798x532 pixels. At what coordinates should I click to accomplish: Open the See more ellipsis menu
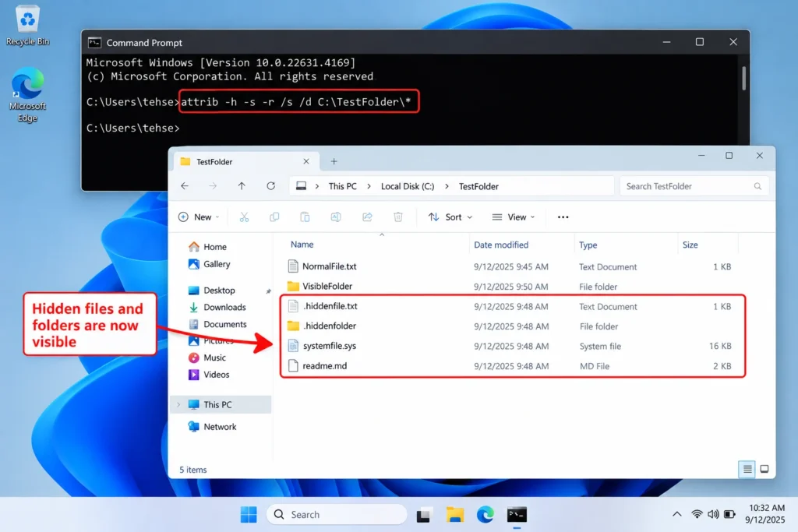(x=563, y=217)
